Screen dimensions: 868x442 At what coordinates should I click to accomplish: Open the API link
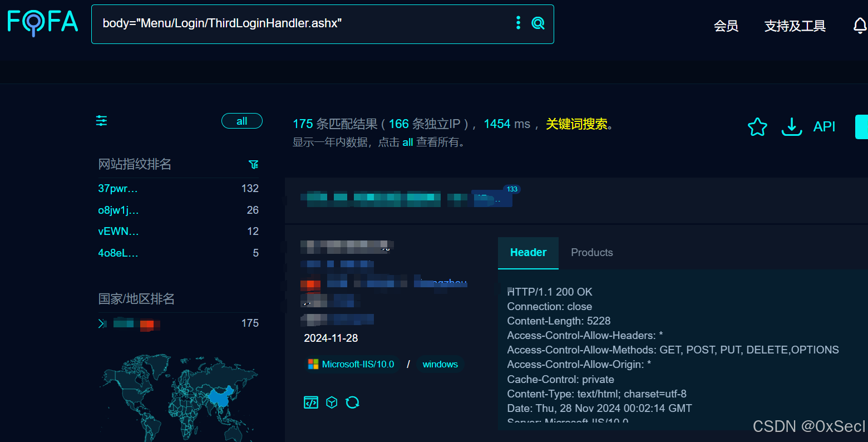click(x=824, y=126)
